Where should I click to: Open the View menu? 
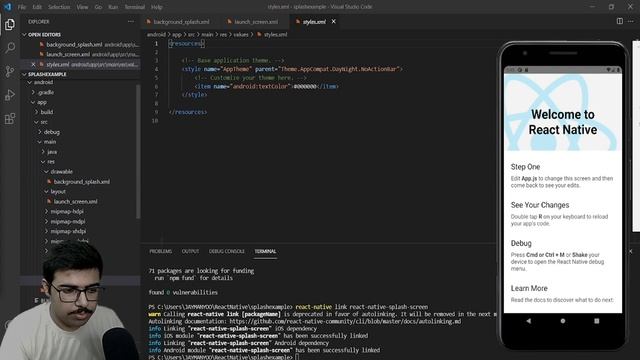coord(82,7)
